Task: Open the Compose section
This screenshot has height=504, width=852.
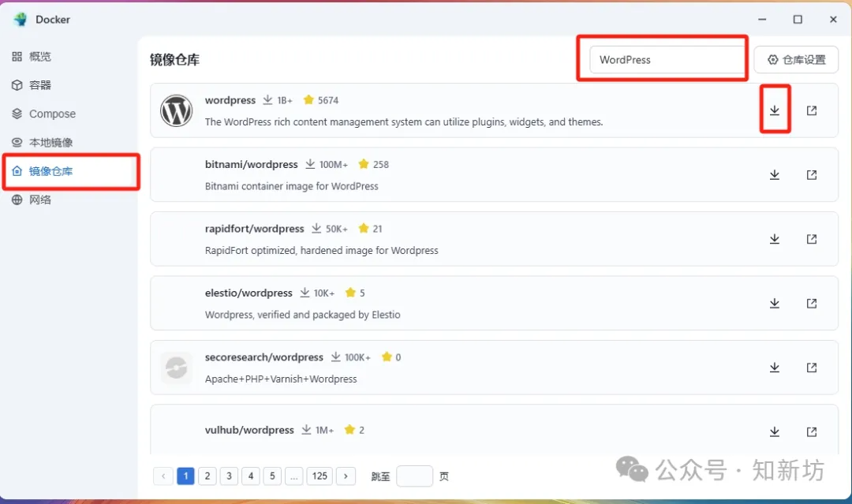Action: [43, 114]
